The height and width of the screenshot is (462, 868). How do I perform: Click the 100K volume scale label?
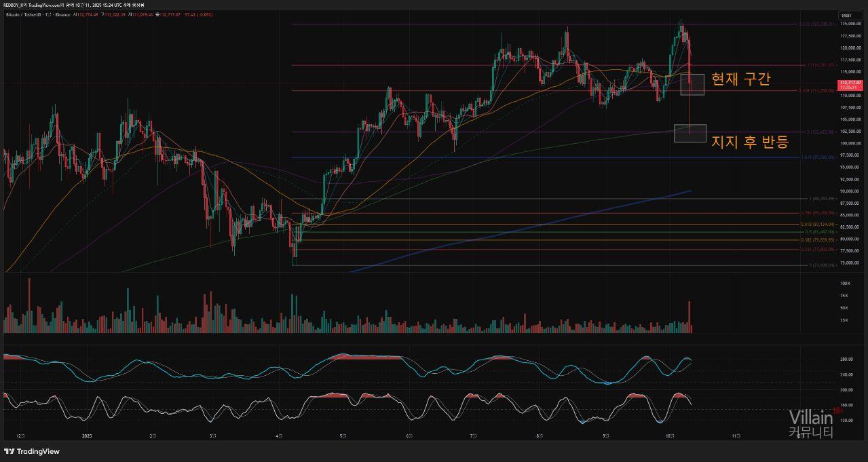click(x=845, y=283)
